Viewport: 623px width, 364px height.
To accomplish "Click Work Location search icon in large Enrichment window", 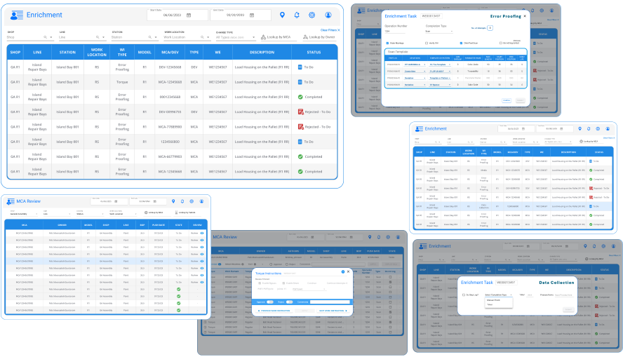I will pos(202,37).
